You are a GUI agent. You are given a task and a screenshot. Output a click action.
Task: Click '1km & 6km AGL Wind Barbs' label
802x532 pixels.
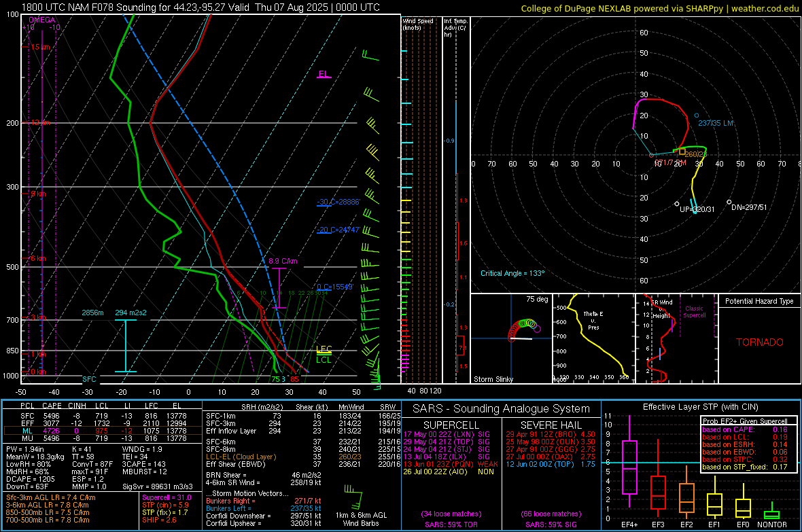(361, 519)
